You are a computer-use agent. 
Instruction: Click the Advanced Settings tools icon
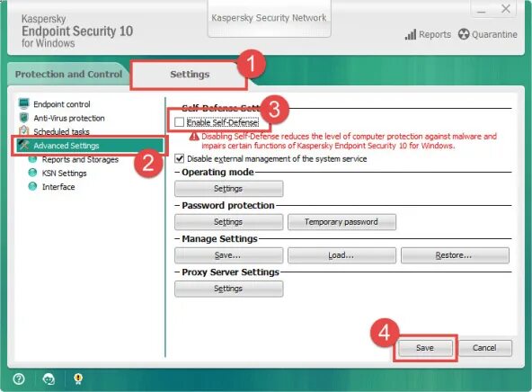(23, 146)
